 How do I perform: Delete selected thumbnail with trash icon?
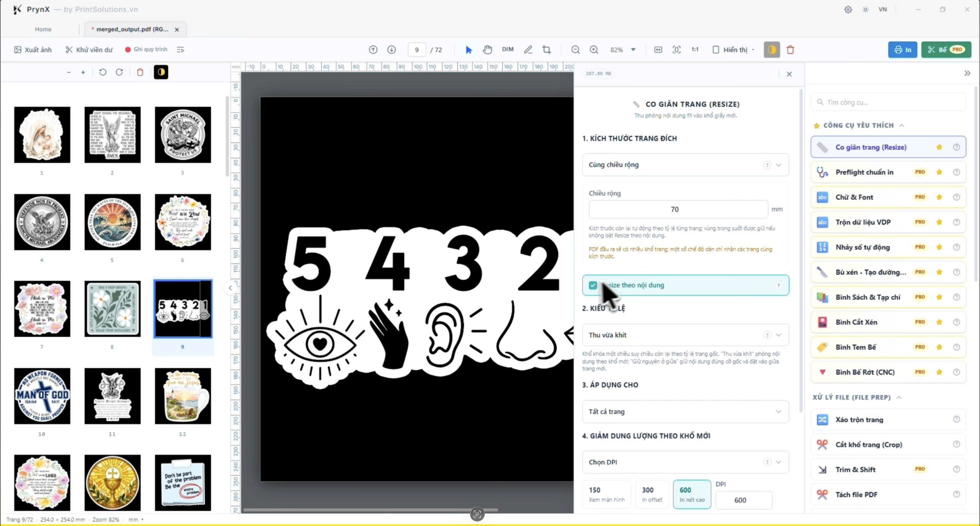click(140, 72)
